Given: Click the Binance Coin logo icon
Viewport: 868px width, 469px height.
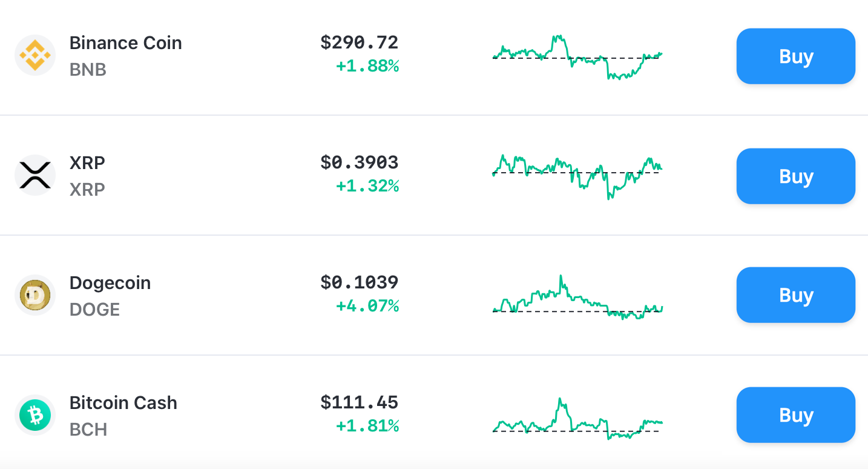Looking at the screenshot, I should 35,55.
